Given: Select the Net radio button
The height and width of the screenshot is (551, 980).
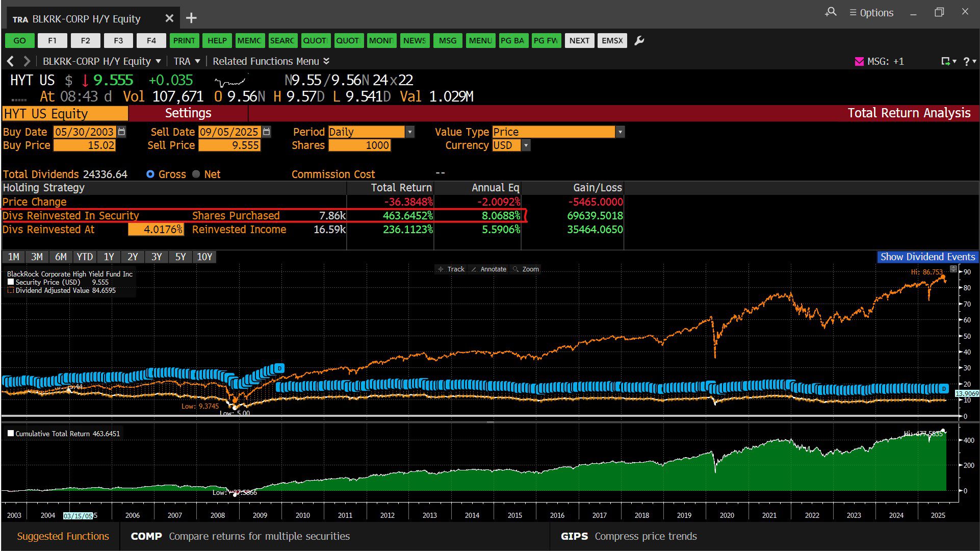Looking at the screenshot, I should coord(196,174).
